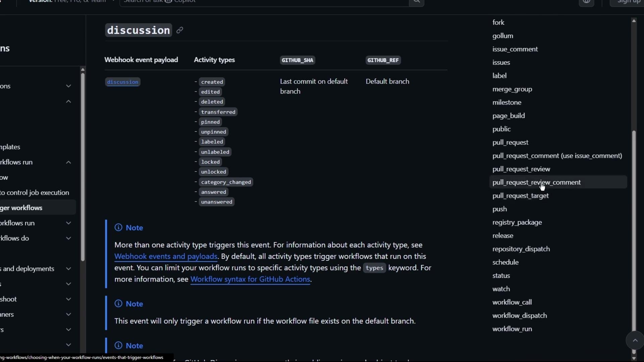Expand the bottom-most sidebar section chevron
The height and width of the screenshot is (362, 644).
click(x=68, y=345)
